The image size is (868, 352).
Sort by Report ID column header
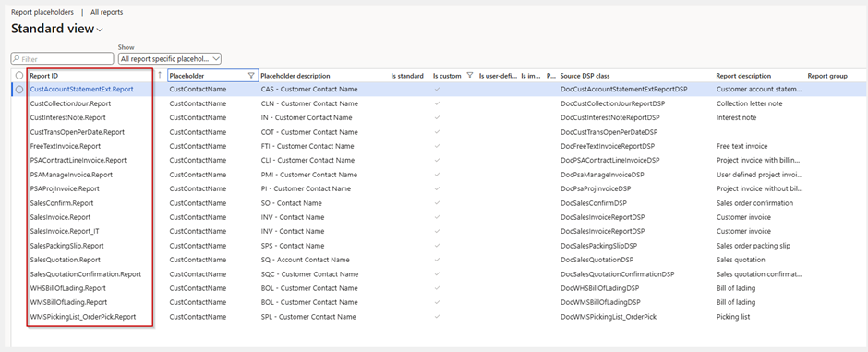click(x=43, y=76)
